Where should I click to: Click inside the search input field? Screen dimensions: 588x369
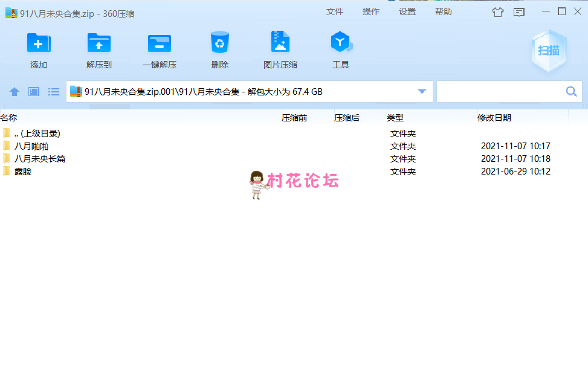(x=499, y=91)
